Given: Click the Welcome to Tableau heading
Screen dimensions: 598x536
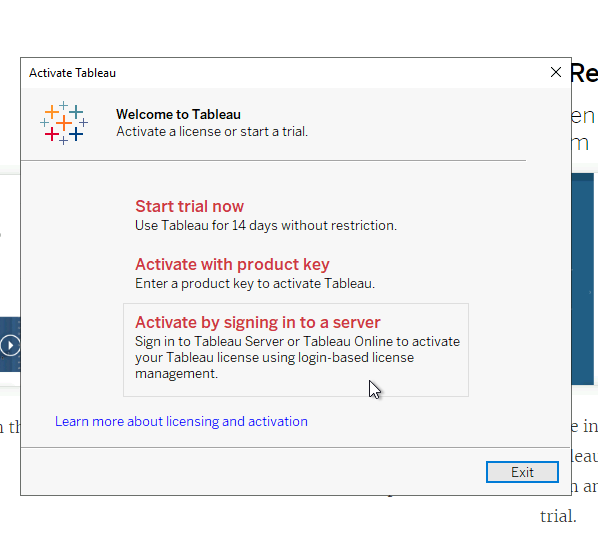Looking at the screenshot, I should click(x=178, y=114).
